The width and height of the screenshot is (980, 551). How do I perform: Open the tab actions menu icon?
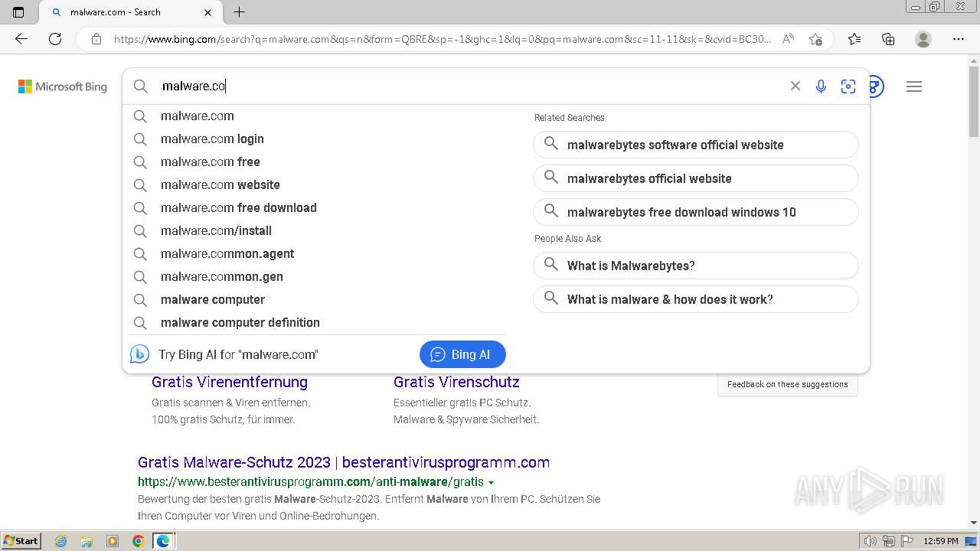(18, 12)
